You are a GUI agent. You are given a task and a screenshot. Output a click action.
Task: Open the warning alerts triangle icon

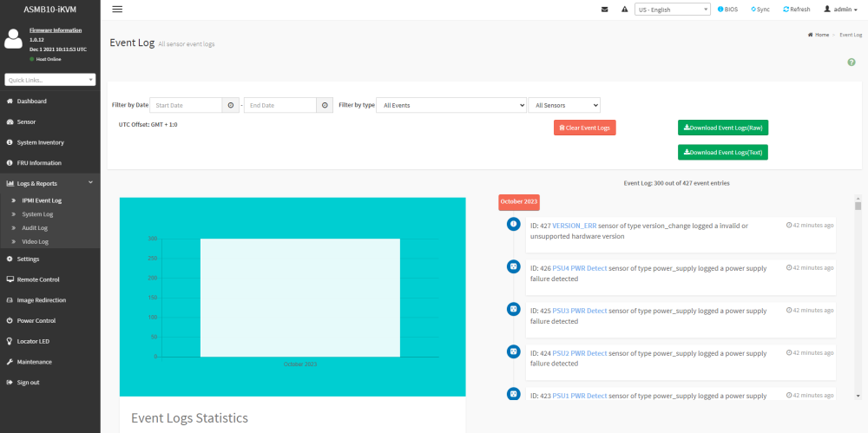click(x=624, y=10)
